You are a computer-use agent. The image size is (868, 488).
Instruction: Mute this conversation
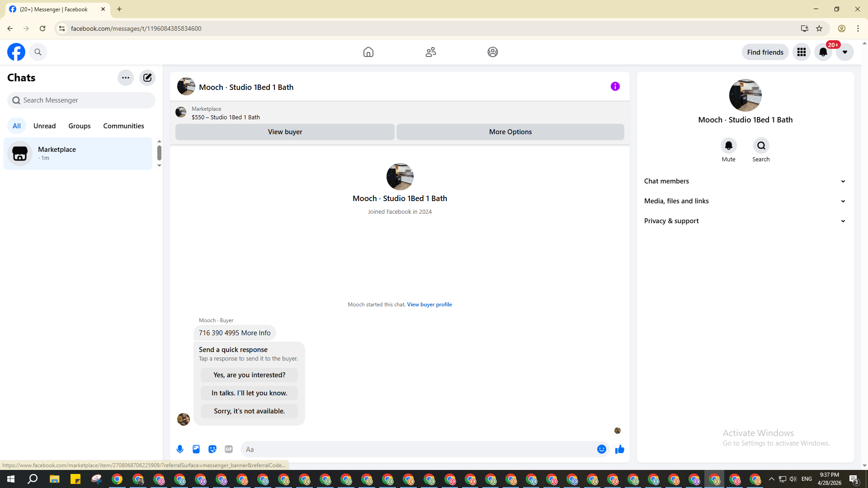pos(728,146)
